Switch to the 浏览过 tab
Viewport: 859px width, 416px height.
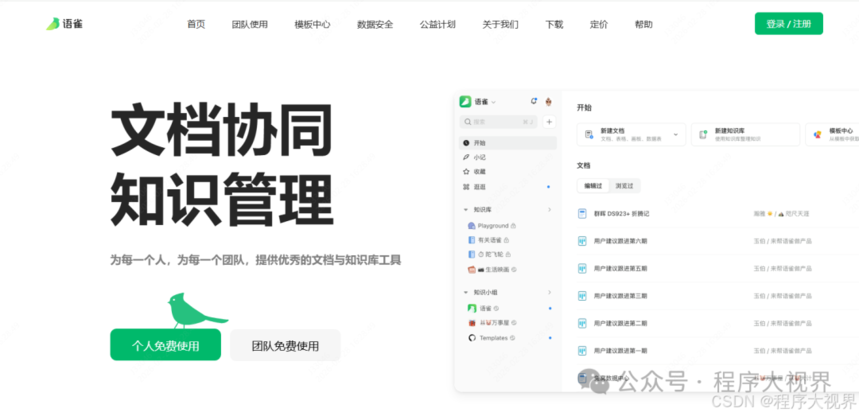pos(624,186)
